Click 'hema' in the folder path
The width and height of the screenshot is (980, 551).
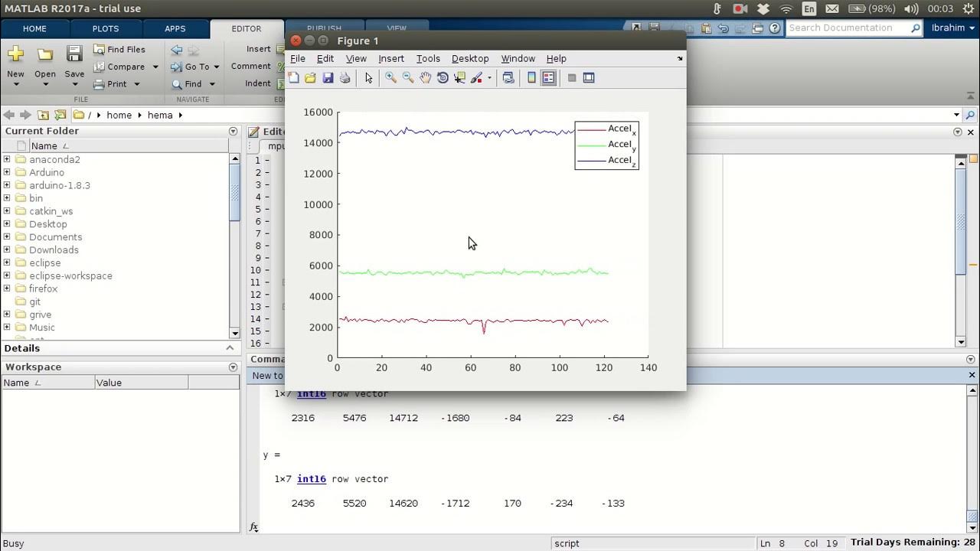[x=159, y=115]
